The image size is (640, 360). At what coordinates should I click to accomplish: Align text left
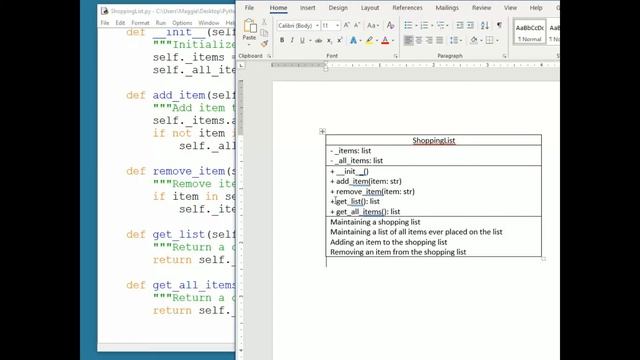tap(408, 40)
